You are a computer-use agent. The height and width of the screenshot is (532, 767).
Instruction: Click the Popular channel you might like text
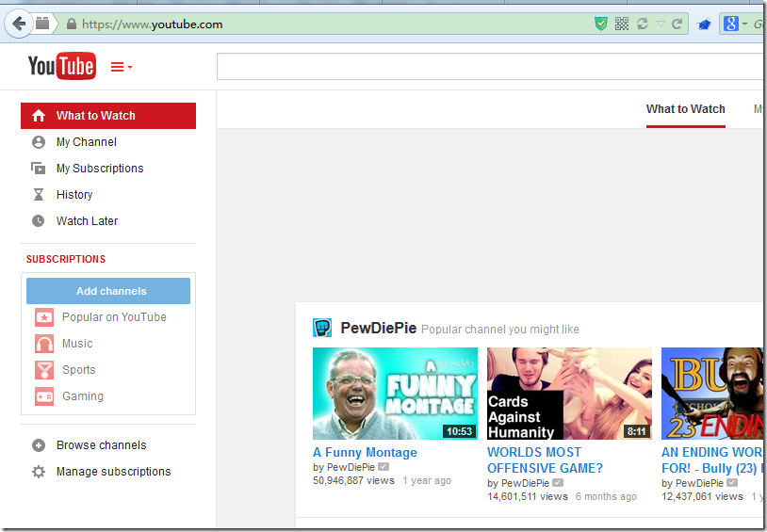pos(500,330)
